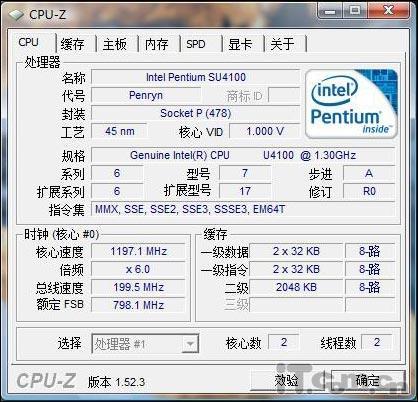Image resolution: width=418 pixels, height=402 pixels.
Task: Click the instruction set field MMX, SSE
Action: click(243, 209)
